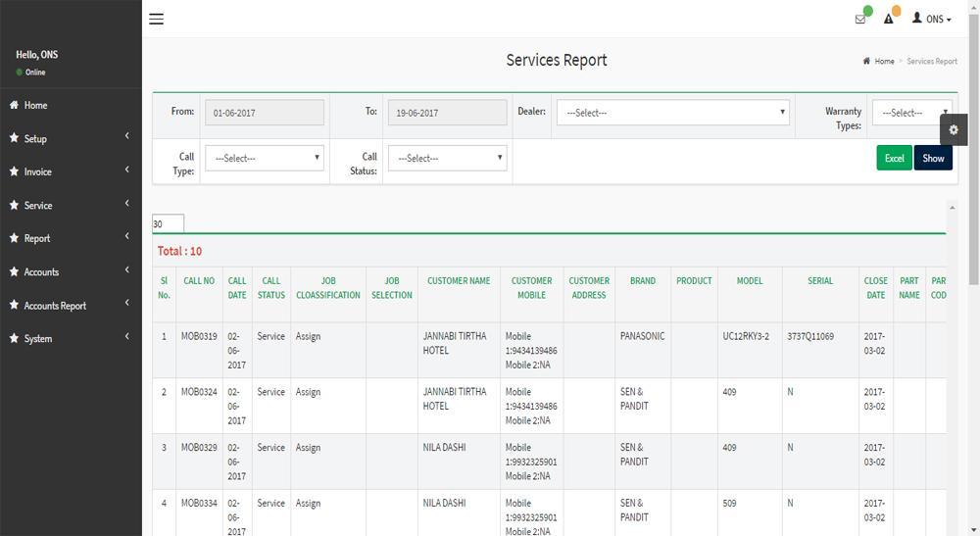980x536 pixels.
Task: Open the Accounts Report sidebar menu
Action: 71,306
